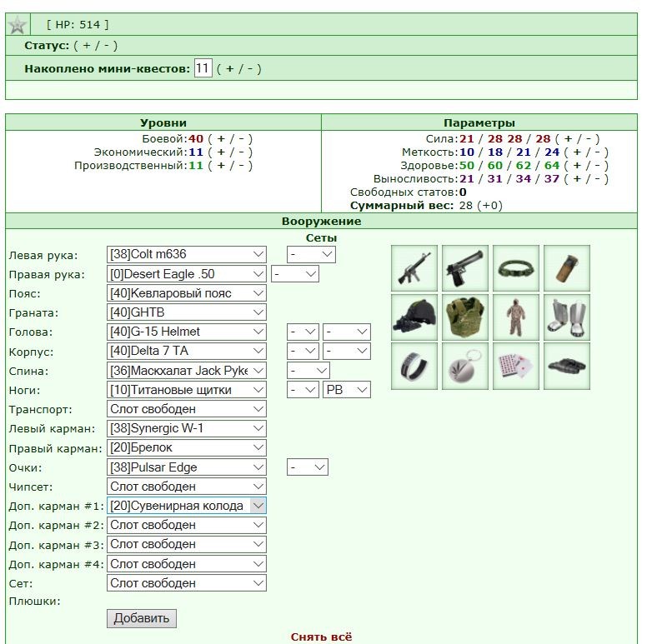The width and height of the screenshot is (647, 644).
Task: Increase Здоровье stat with plus sign
Action: 577,166
